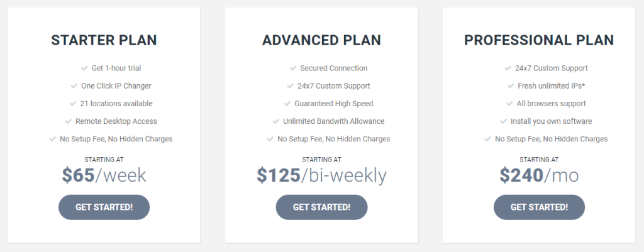Click checkmark icon next to Secured Connection
Viewport: 644px width, 252px height.
click(x=293, y=68)
